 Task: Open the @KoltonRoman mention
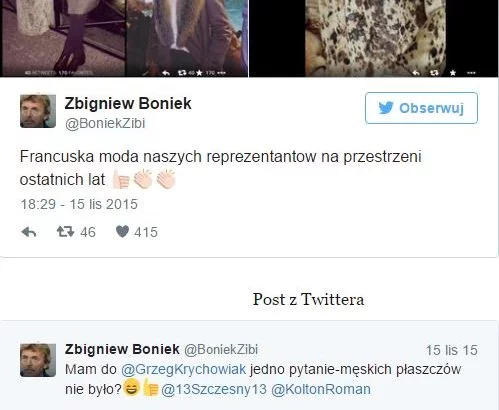pyautogui.click(x=321, y=389)
